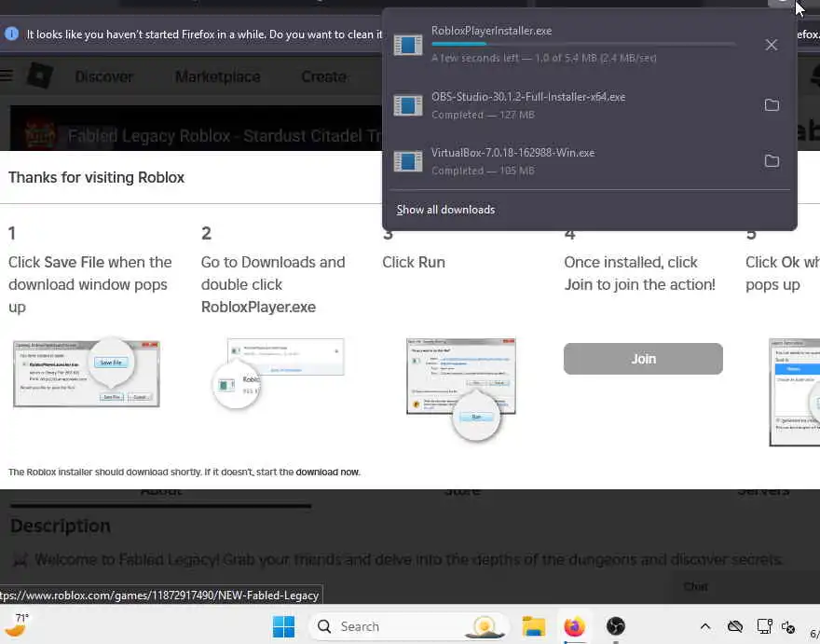This screenshot has width=820, height=644.
Task: Open the weather widget showing 71°
Action: click(x=16, y=624)
